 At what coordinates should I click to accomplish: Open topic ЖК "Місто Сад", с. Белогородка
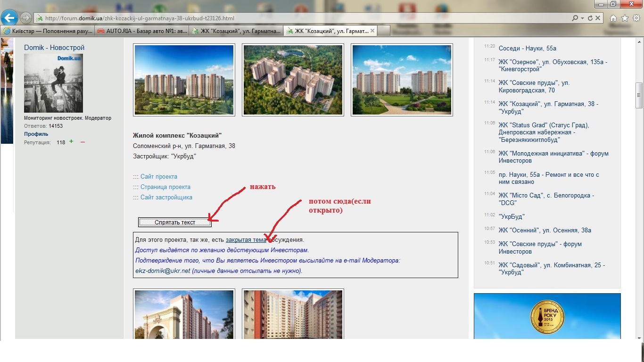(x=546, y=199)
